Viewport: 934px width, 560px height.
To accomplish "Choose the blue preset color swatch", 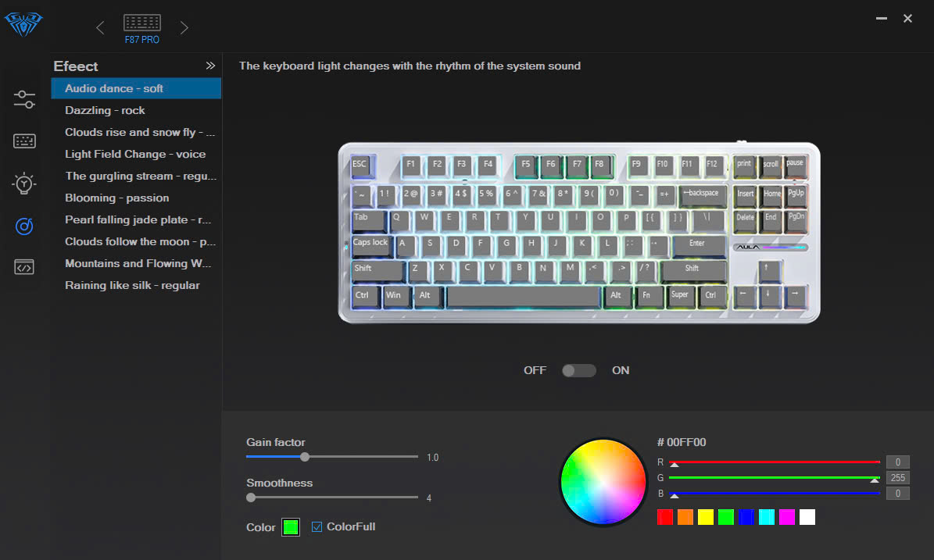I will pos(746,517).
